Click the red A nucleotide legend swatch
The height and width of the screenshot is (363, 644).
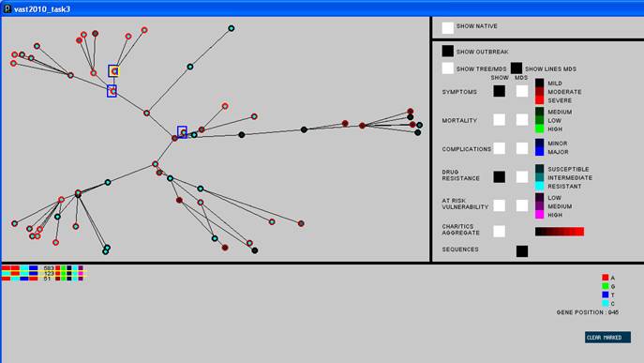605,278
